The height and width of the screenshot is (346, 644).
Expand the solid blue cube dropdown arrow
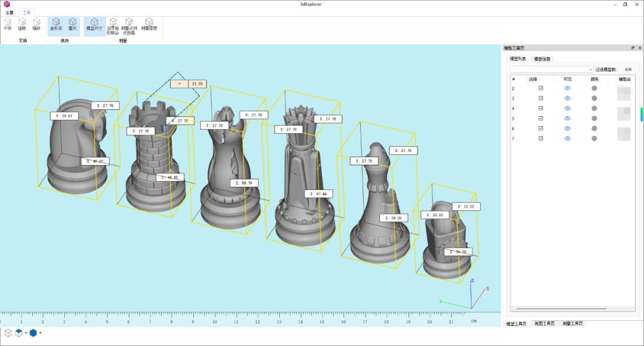pyautogui.click(x=41, y=333)
